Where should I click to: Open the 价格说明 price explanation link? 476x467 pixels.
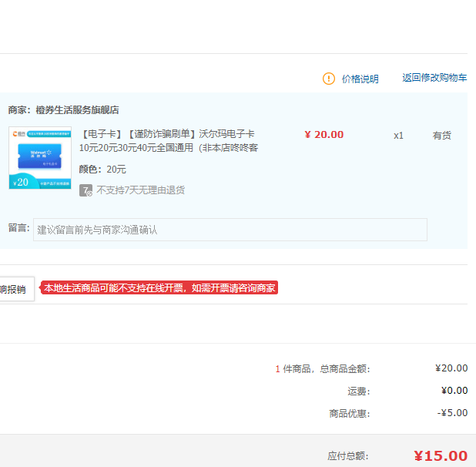tap(360, 79)
